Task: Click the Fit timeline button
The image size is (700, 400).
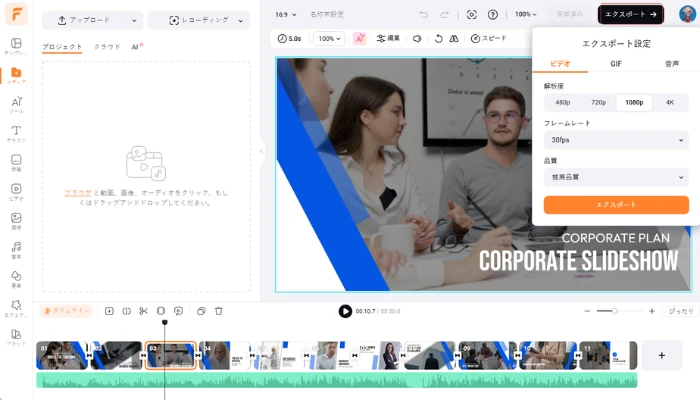Action: click(681, 311)
